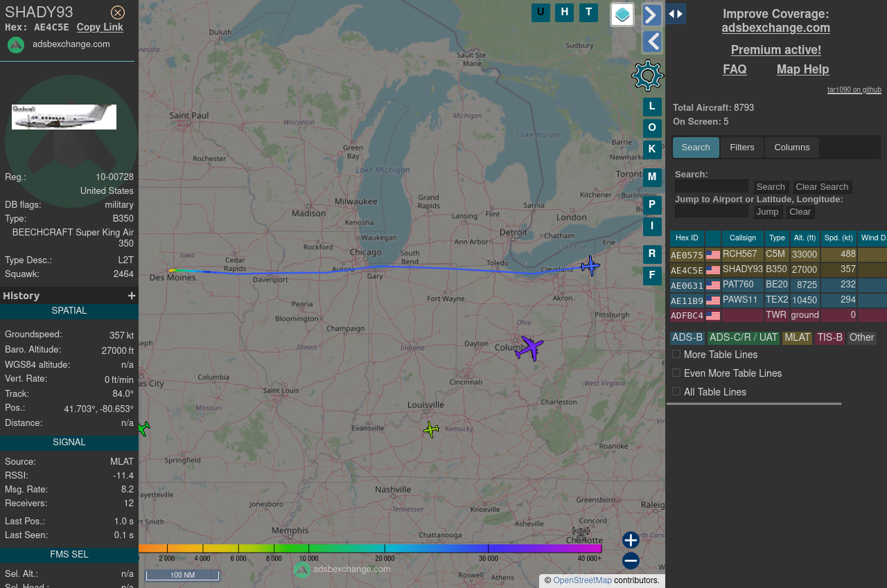Open the FAQ link
This screenshot has width=887, height=588.
click(x=735, y=69)
